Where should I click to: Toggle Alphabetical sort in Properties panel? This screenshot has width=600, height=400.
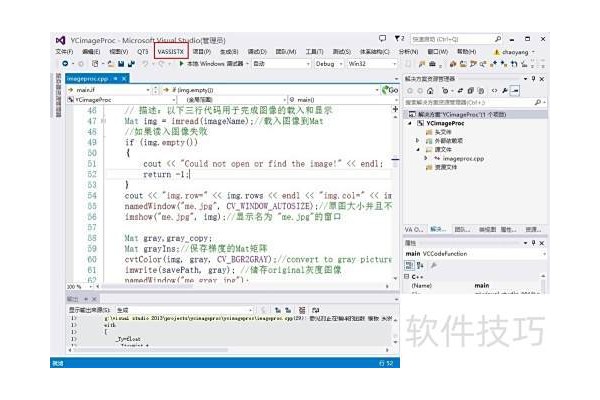tap(420, 265)
